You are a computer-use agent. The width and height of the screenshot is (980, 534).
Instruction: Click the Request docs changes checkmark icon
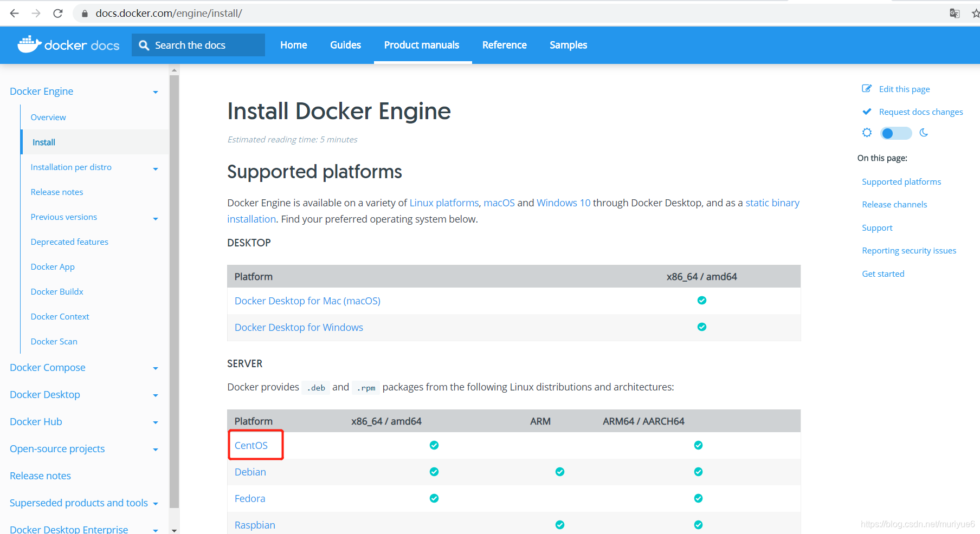(867, 112)
